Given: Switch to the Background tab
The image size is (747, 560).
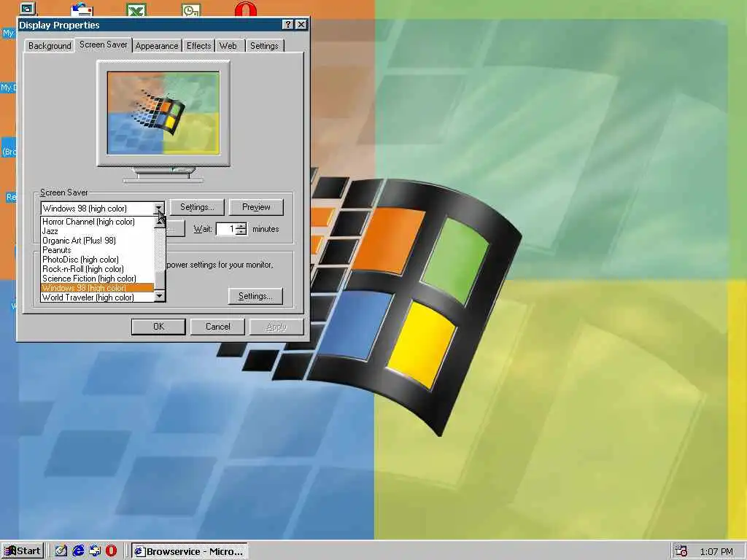Looking at the screenshot, I should (50, 46).
